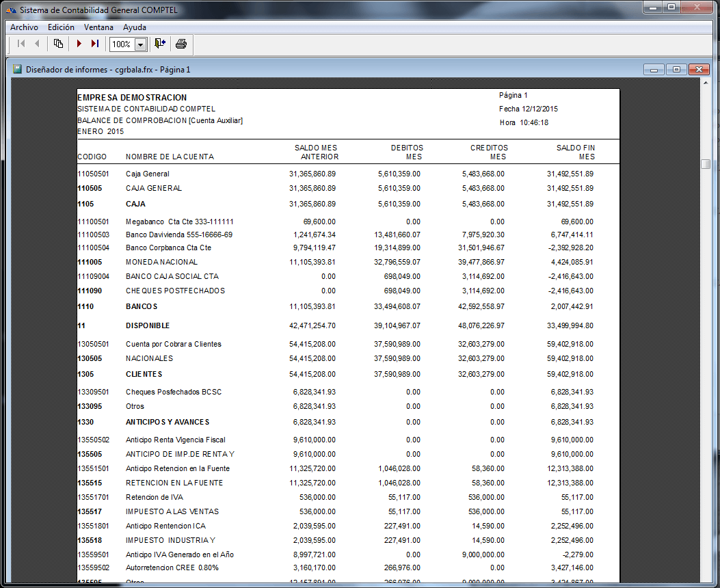720x588 pixels.
Task: Open the Edición menu
Action: [61, 27]
